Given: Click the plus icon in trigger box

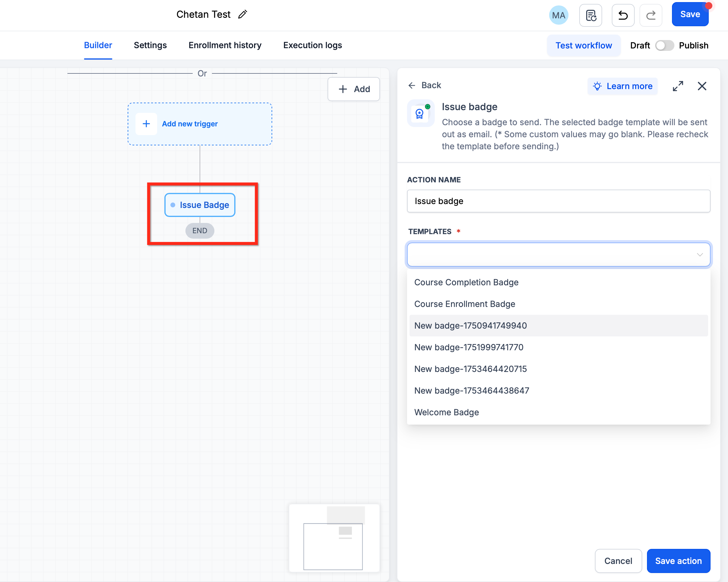Looking at the screenshot, I should [x=146, y=124].
